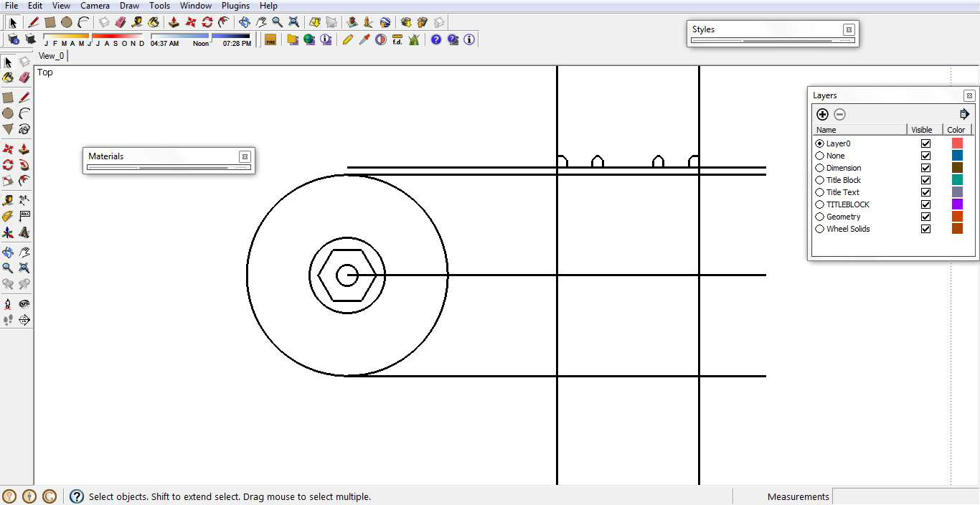Open the Camera menu

click(95, 6)
